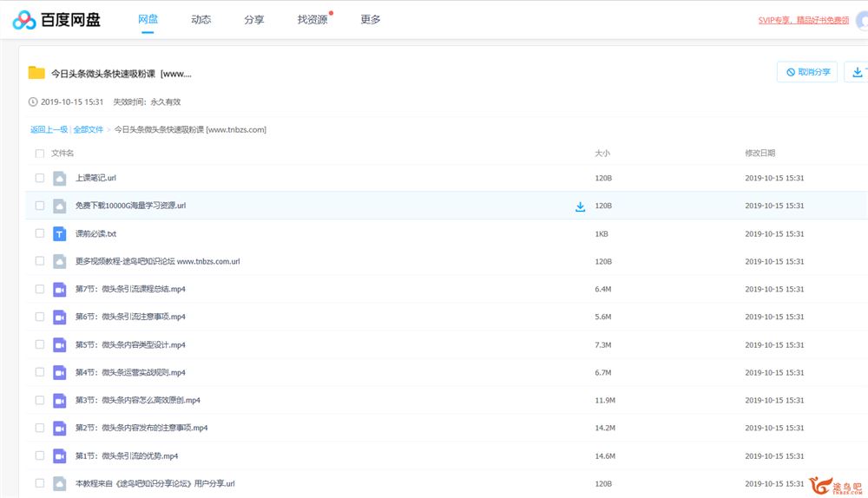868x498 pixels.
Task: Open file name 课前必读.txt
Action: [x=95, y=234]
